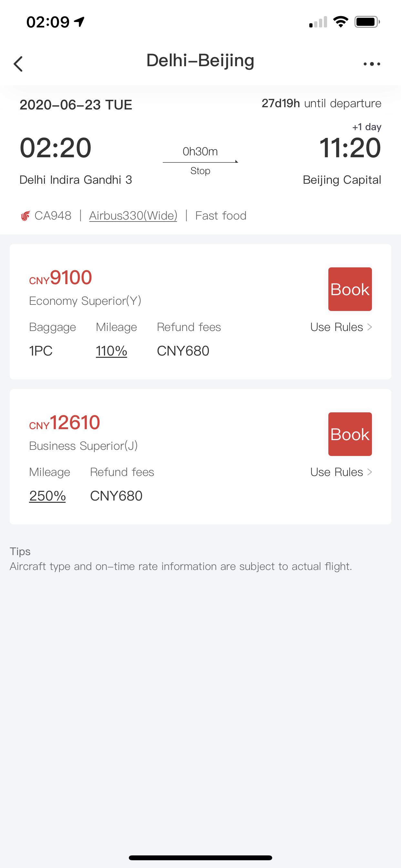Tap the 2020-06-23 TUE departure date
Image resolution: width=401 pixels, height=868 pixels.
[x=76, y=105]
